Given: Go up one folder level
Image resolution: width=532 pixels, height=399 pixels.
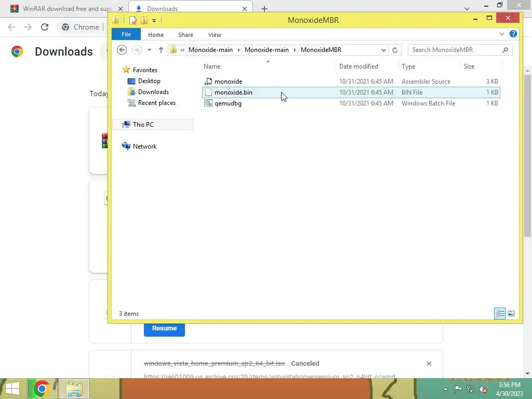Looking at the screenshot, I should point(161,50).
